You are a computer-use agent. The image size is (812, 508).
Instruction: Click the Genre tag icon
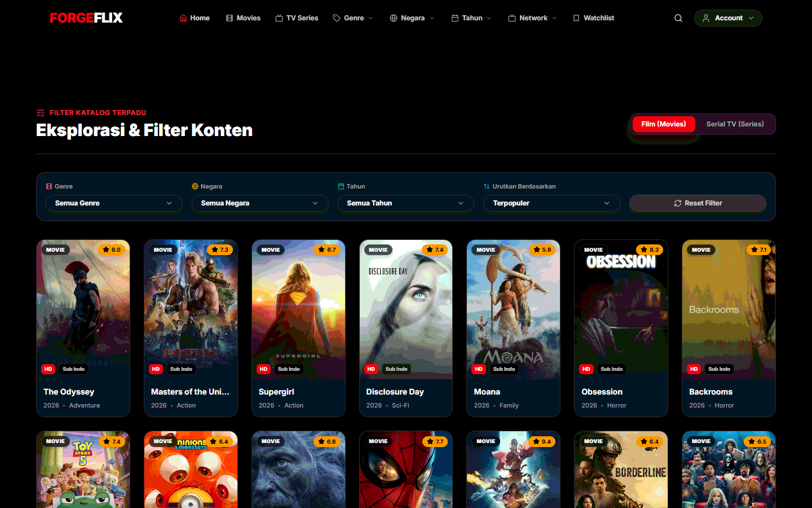(337, 18)
